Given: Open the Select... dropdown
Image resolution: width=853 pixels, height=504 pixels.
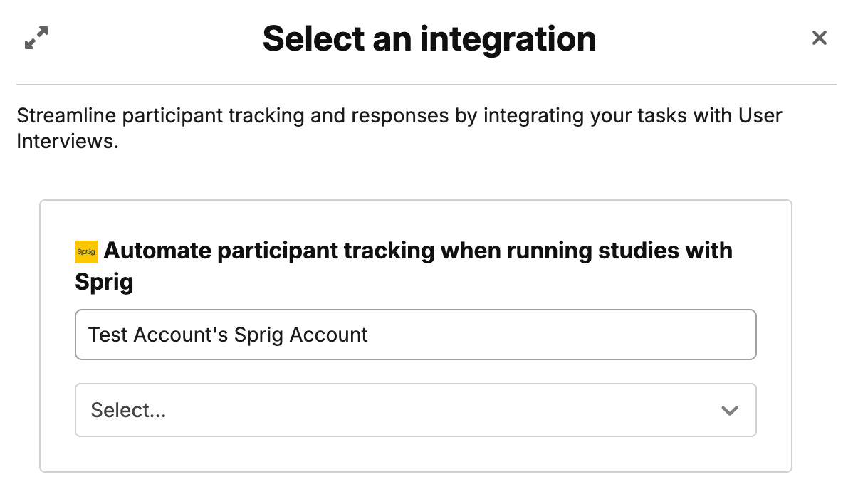Looking at the screenshot, I should [415, 410].
